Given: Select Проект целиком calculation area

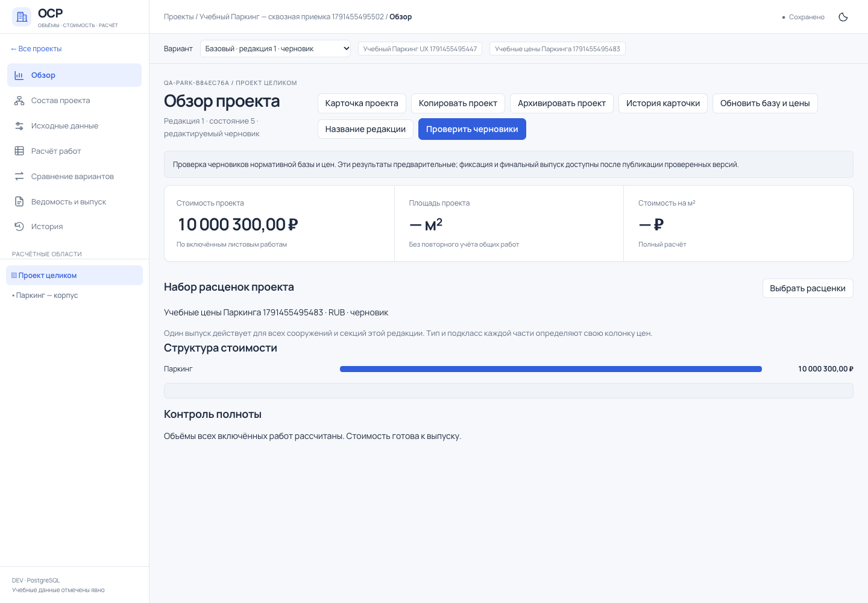Looking at the screenshot, I should [74, 276].
